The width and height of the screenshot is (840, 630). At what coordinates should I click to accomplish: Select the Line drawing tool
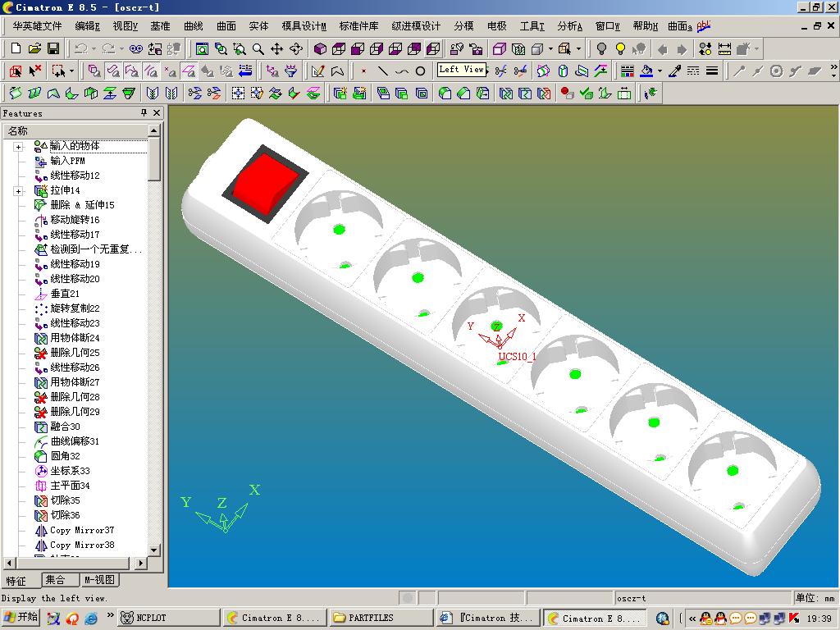(382, 71)
